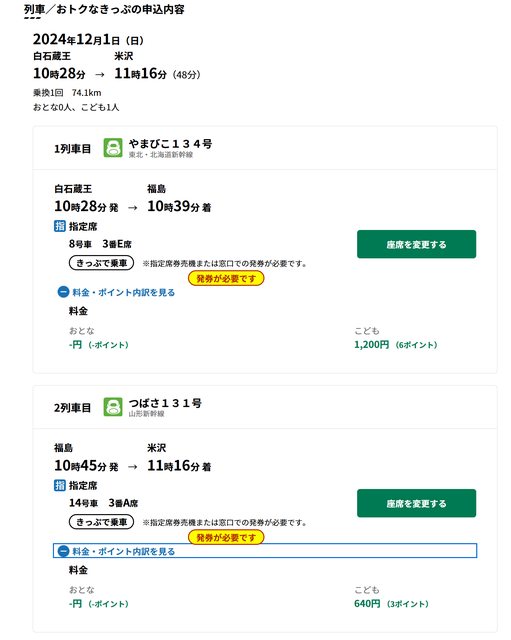Click the つばさ131号 train name heading
The width and height of the screenshot is (511, 640).
point(165,403)
